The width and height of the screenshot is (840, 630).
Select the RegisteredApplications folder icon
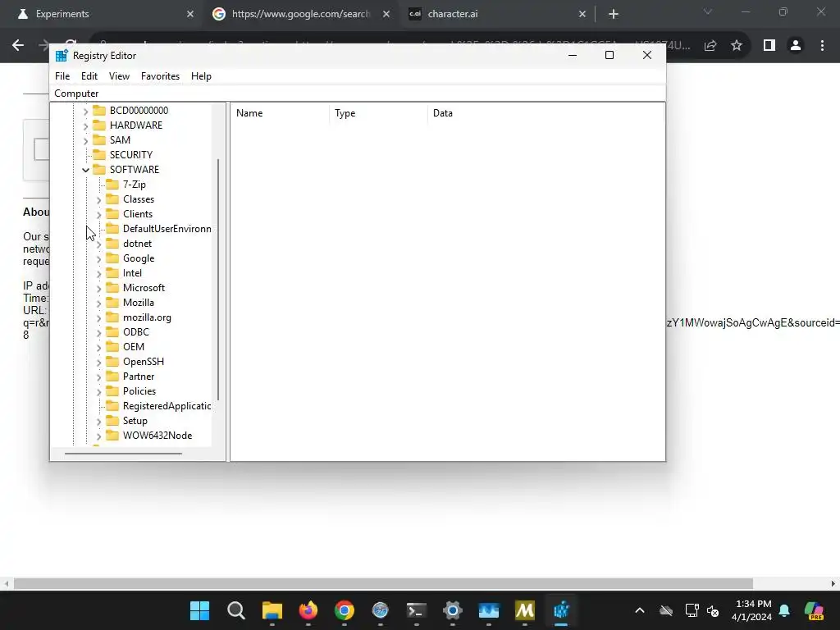[x=112, y=406]
